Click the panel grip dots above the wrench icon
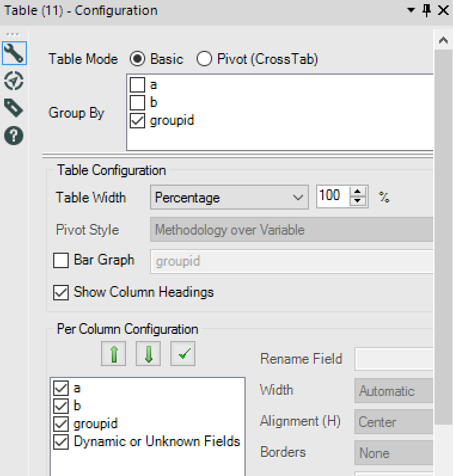The image size is (453, 476). coord(13,34)
